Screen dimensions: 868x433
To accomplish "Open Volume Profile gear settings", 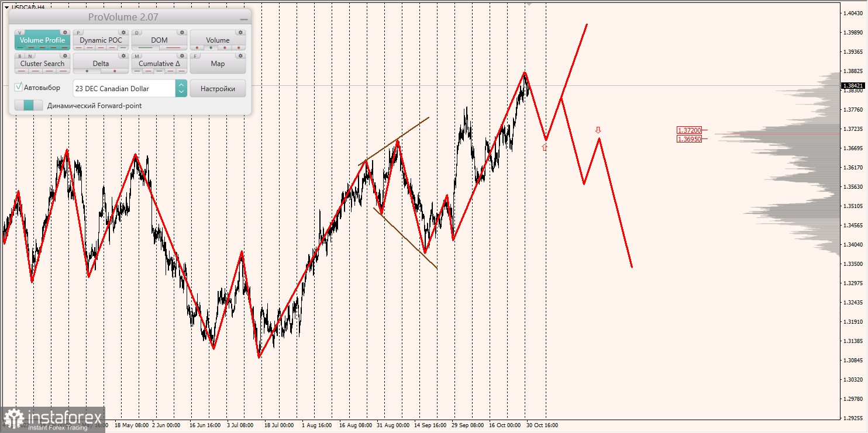I will pos(65,32).
